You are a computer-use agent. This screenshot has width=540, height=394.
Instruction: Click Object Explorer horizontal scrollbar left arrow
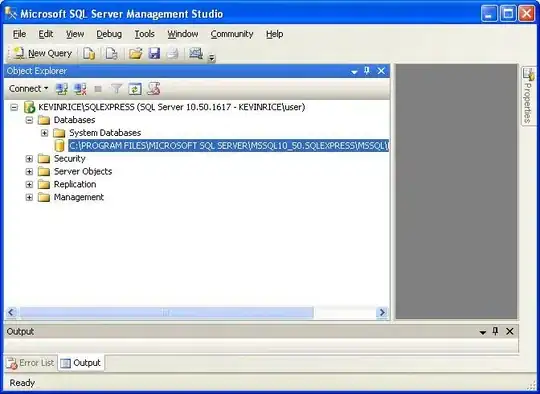11,313
